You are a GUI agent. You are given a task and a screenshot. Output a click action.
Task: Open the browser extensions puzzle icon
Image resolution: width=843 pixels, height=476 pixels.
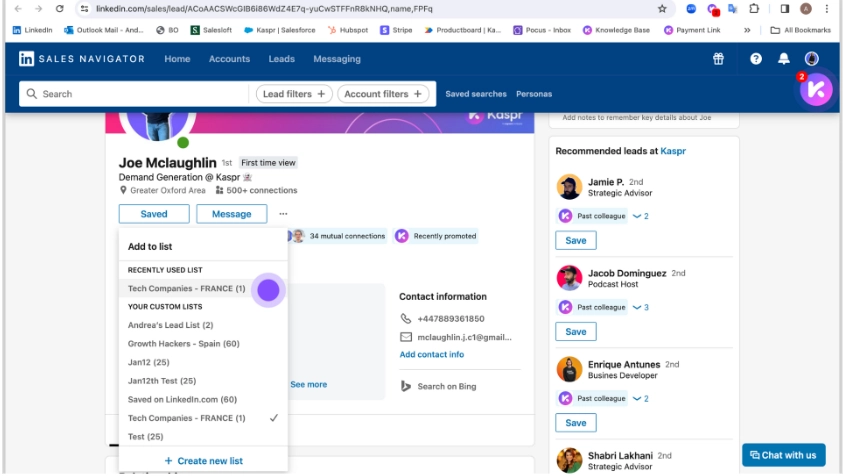(754, 9)
